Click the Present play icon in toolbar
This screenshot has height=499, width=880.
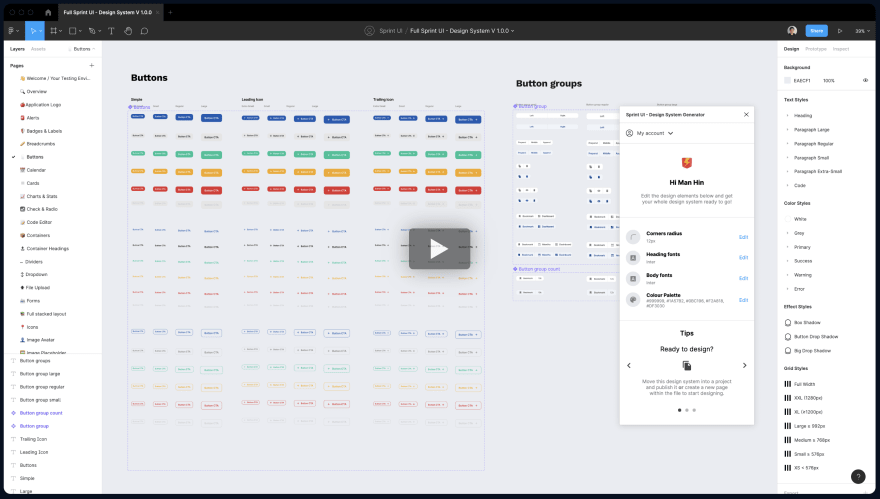tap(840, 31)
